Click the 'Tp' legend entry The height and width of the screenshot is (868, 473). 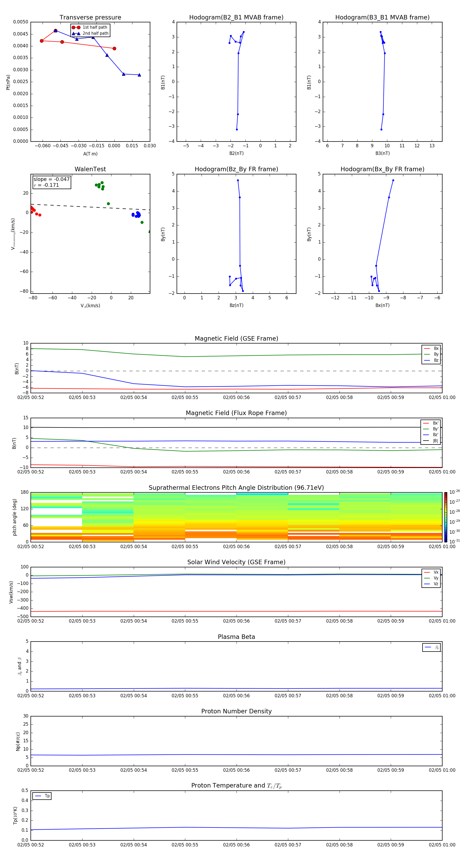pos(42,796)
